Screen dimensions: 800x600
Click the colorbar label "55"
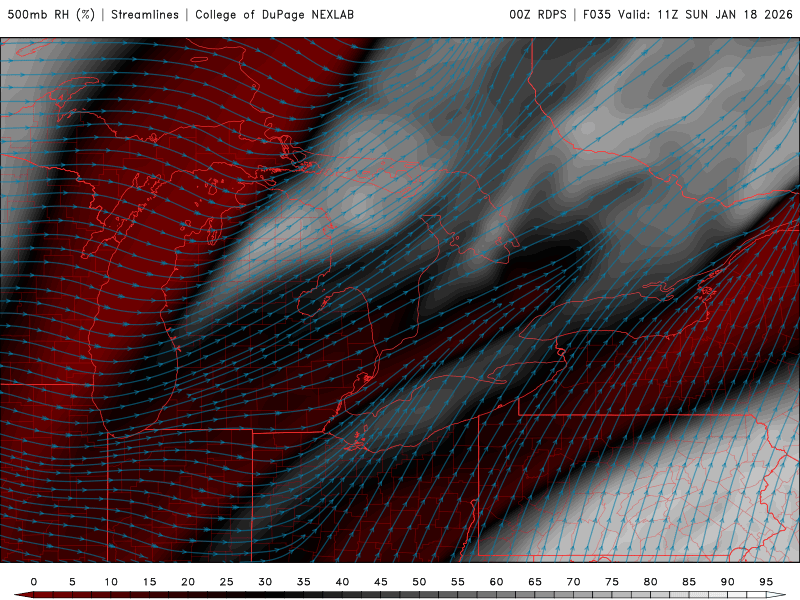(458, 582)
